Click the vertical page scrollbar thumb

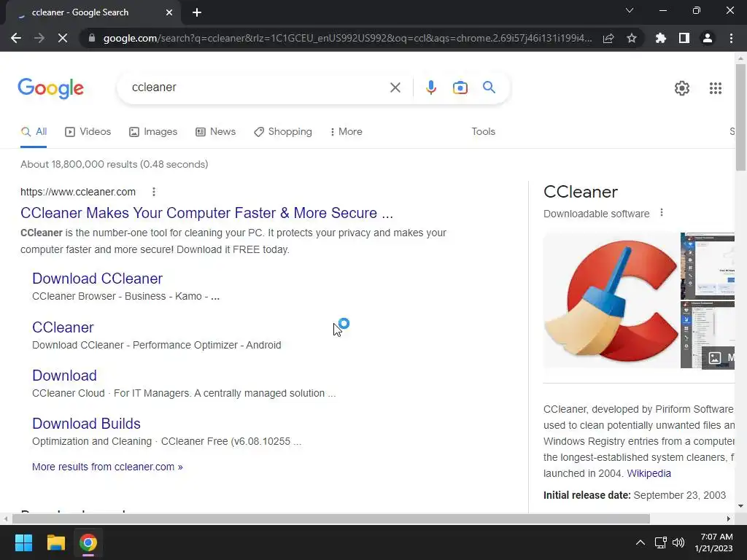point(740,117)
